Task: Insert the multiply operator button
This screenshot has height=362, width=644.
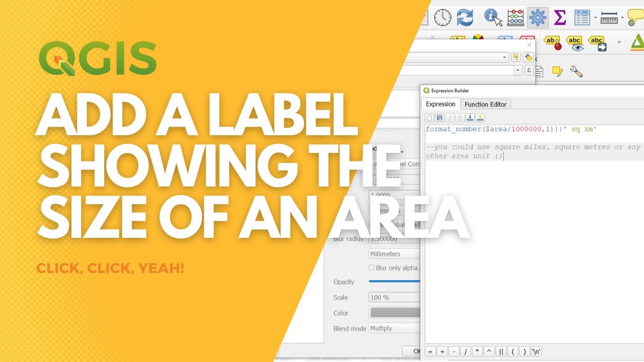Action: point(477,351)
